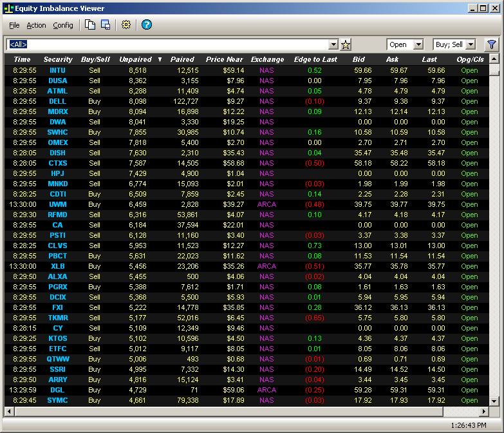The image size is (504, 433).
Task: Click last price 59.66 for INTU
Action: click(436, 70)
